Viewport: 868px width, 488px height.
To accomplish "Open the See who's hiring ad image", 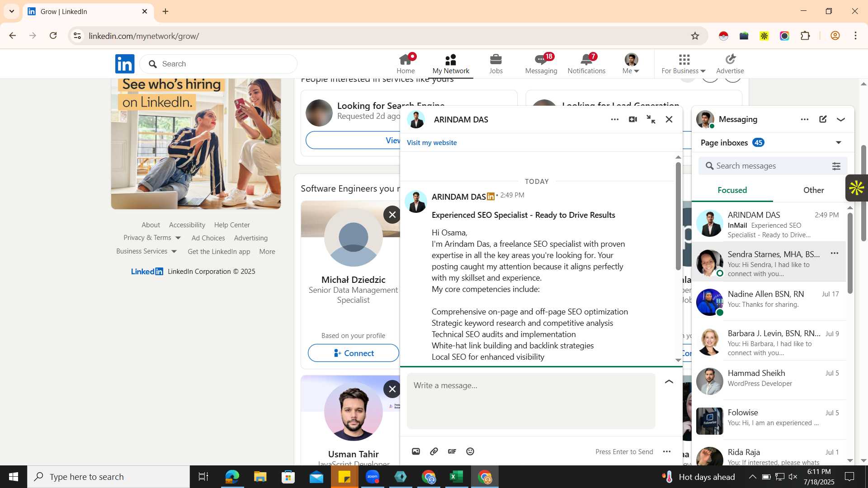I will pos(196,144).
